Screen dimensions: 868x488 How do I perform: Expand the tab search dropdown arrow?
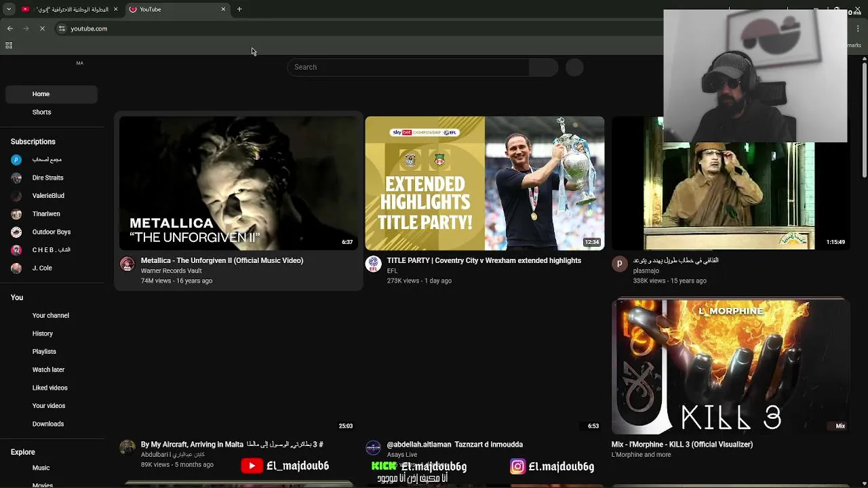[x=9, y=9]
